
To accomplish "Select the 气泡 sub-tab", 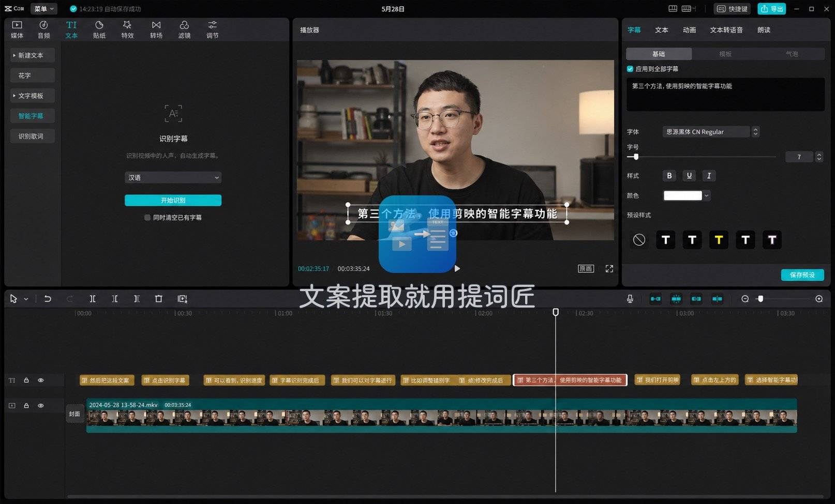I will pyautogui.click(x=792, y=54).
